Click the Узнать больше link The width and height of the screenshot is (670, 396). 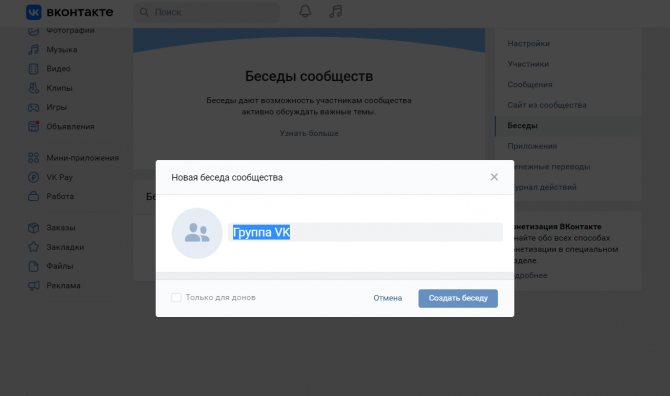[309, 133]
